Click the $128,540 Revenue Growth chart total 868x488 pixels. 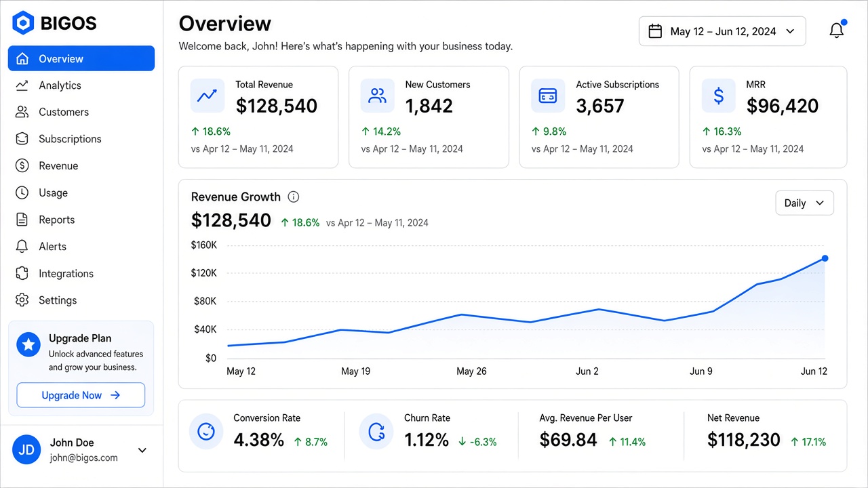pyautogui.click(x=231, y=220)
